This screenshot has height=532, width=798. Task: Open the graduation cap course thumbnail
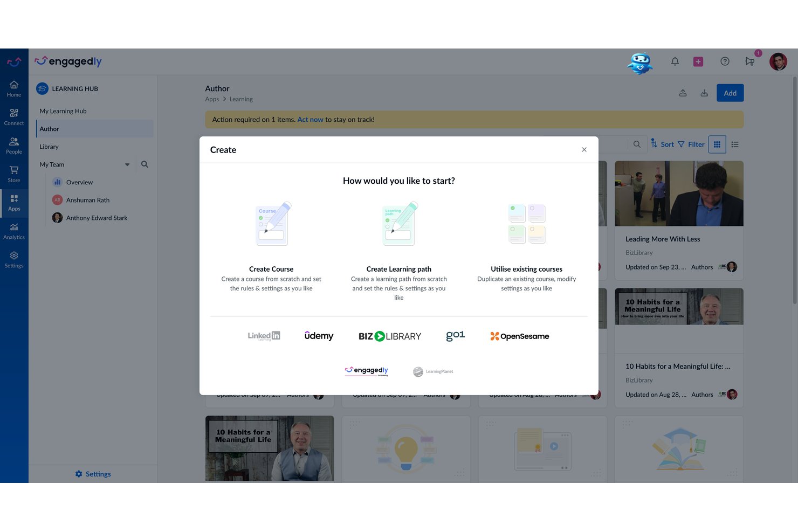pyautogui.click(x=679, y=448)
